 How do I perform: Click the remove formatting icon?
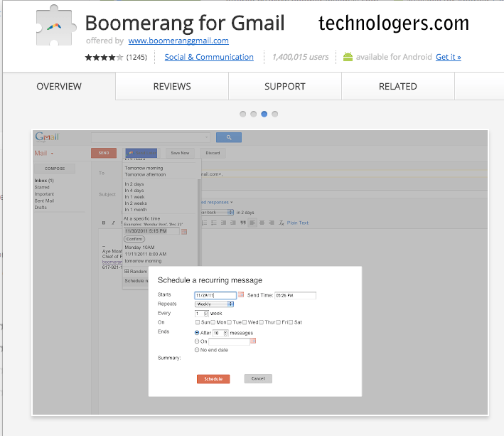pyautogui.click(x=282, y=223)
